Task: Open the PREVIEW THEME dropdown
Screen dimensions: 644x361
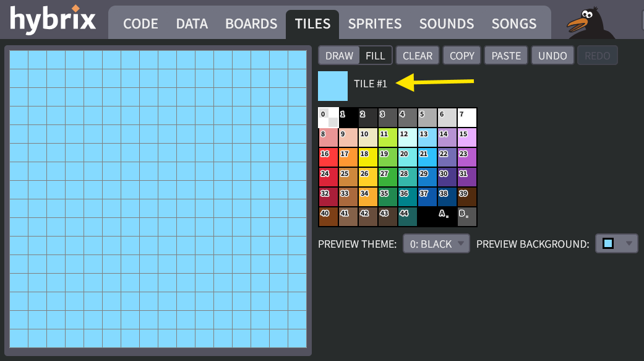Action: click(x=436, y=243)
